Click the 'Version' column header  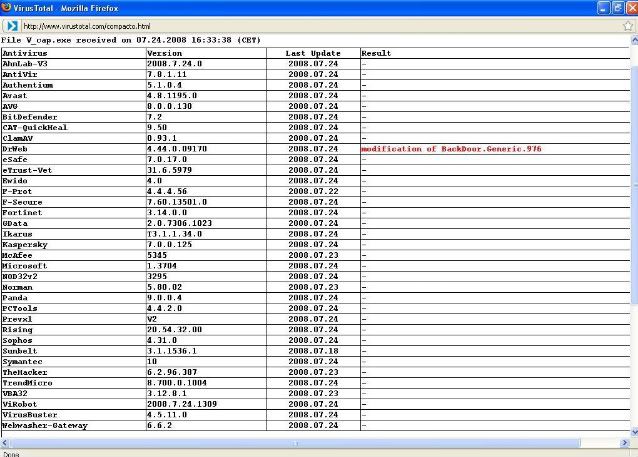click(164, 53)
